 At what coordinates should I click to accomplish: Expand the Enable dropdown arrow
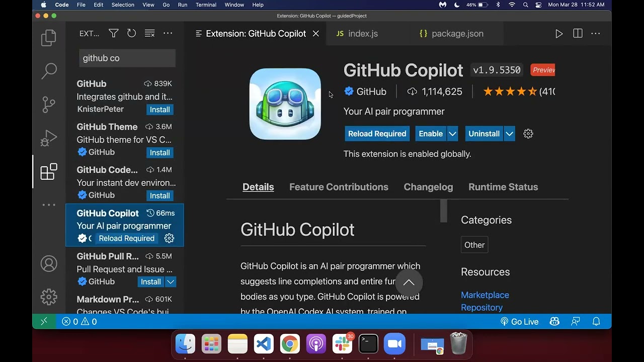[x=452, y=134]
